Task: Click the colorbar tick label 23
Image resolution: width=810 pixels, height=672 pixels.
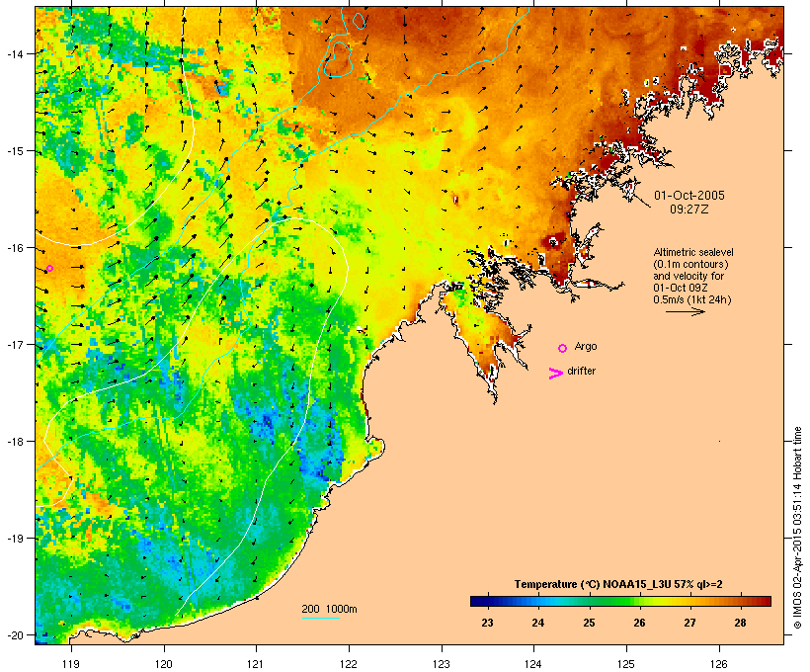Action: point(487,623)
